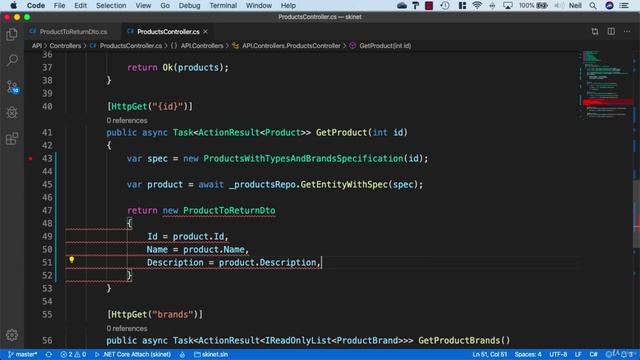The image size is (640, 360).
Task: Place cursor at end of line 51
Action: 322,262
